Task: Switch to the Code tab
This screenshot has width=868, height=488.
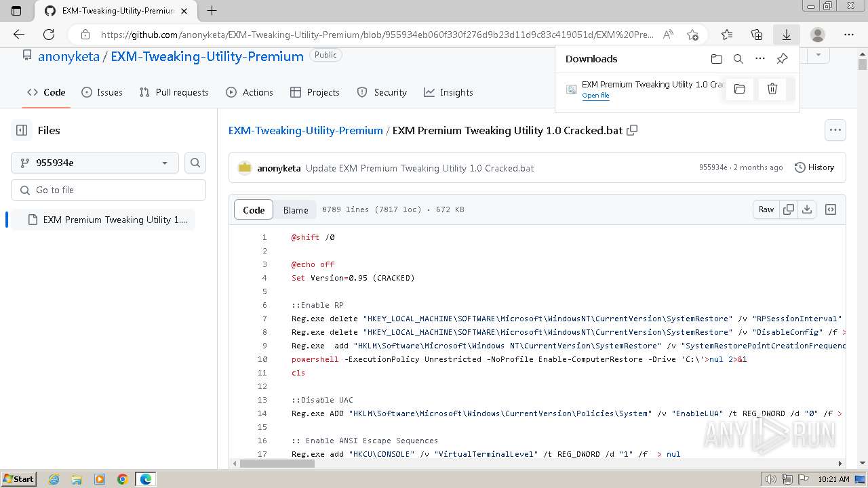Action: click(x=46, y=92)
